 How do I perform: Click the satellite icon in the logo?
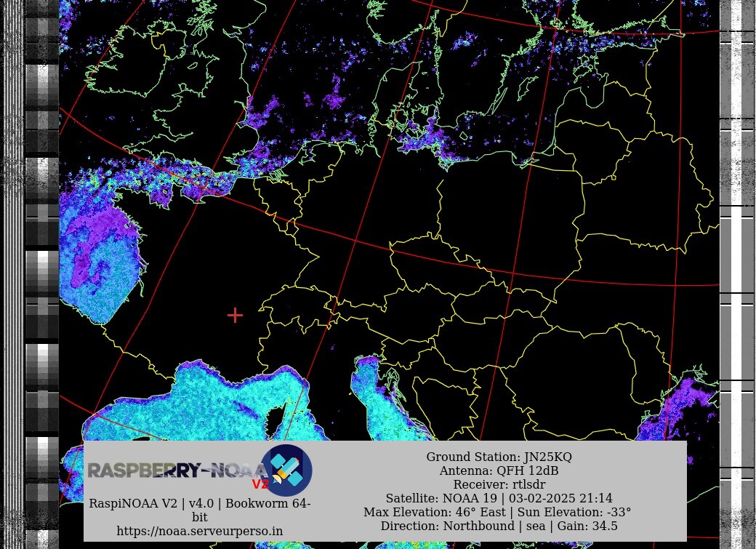coord(286,470)
